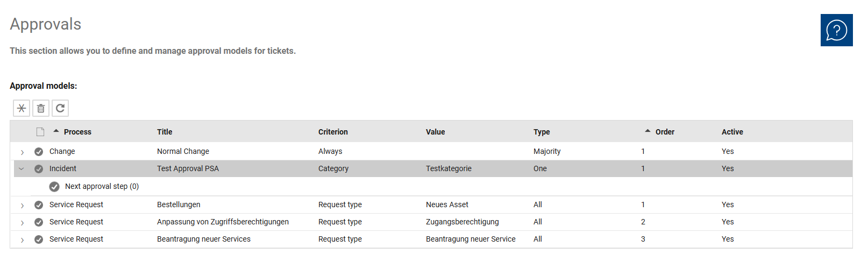Click the Change process cell

coord(62,151)
